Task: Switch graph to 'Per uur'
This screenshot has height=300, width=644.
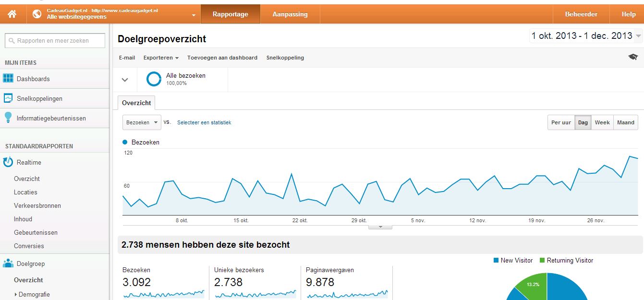Action: 561,122
